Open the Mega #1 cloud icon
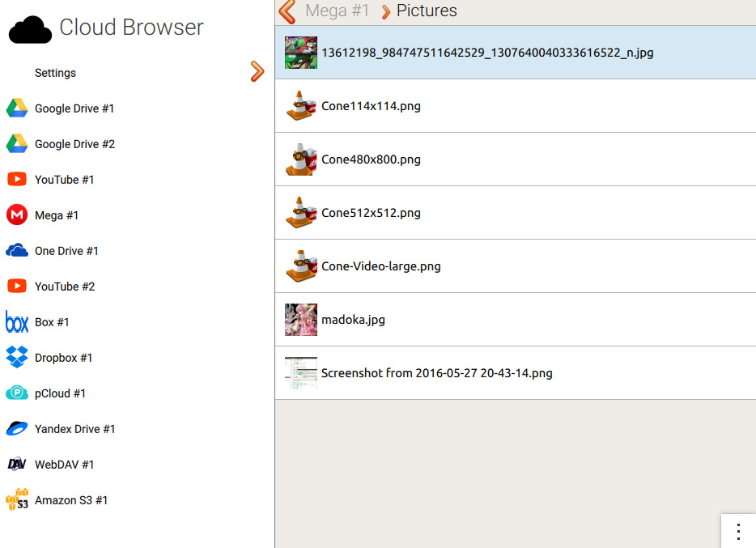The width and height of the screenshot is (756, 548). click(17, 215)
